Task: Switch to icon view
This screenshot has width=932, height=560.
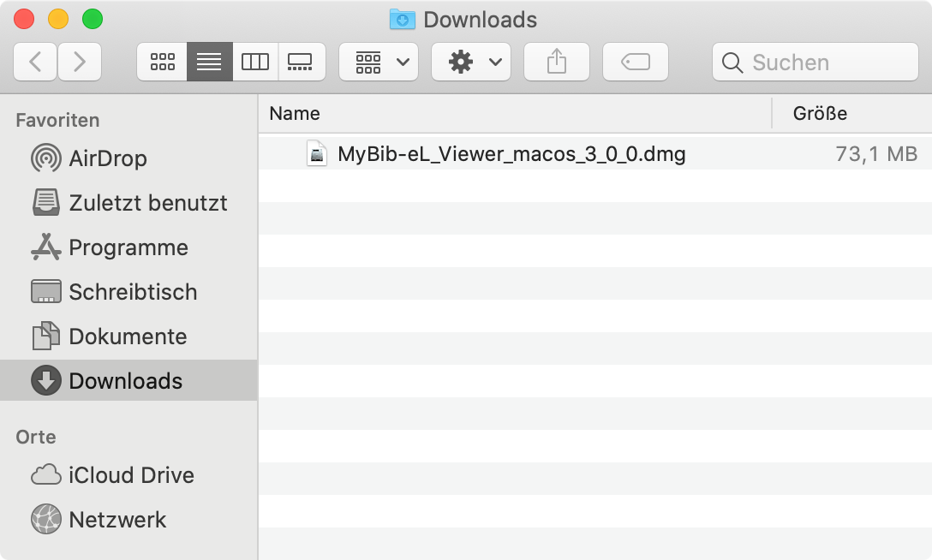Action: coord(162,62)
